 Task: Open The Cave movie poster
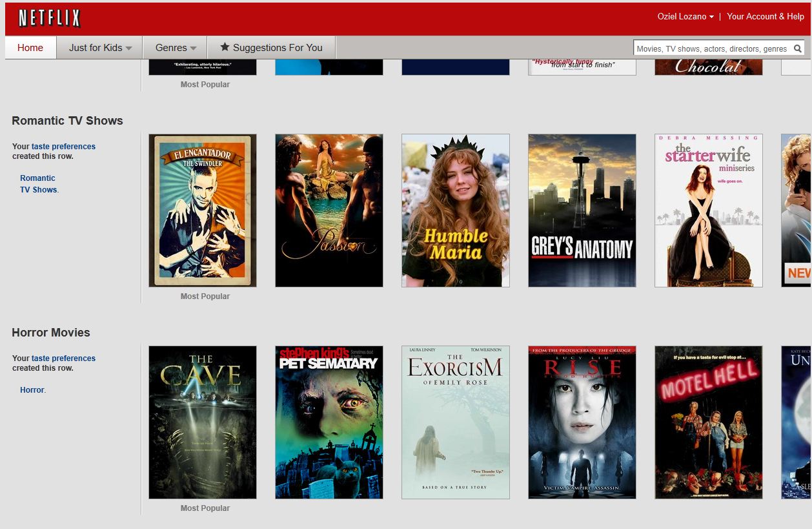pos(203,422)
